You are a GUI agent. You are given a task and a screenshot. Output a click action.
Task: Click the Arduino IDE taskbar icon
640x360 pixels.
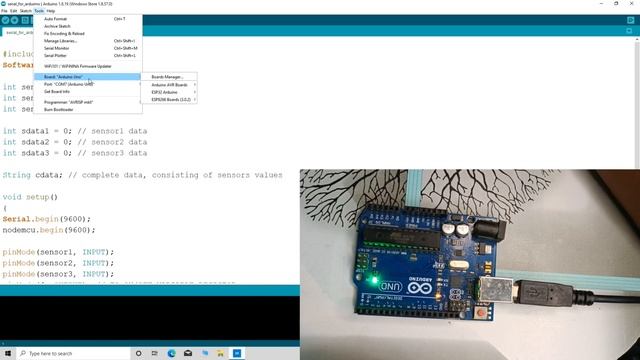tap(237, 353)
